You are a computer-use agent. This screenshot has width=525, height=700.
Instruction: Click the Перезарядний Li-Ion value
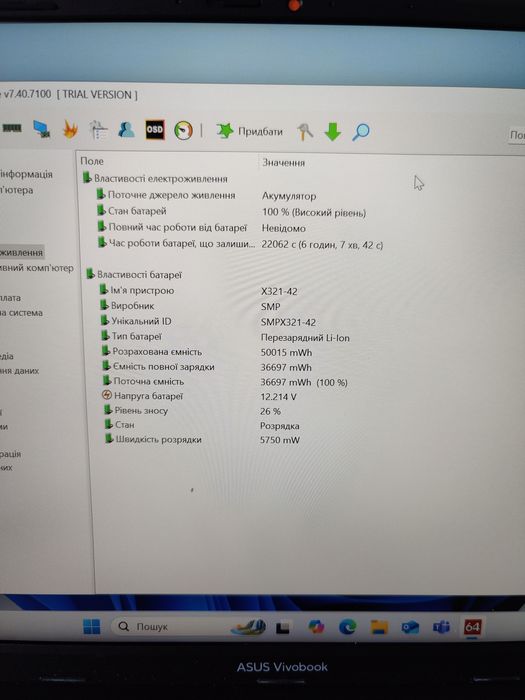(x=305, y=338)
